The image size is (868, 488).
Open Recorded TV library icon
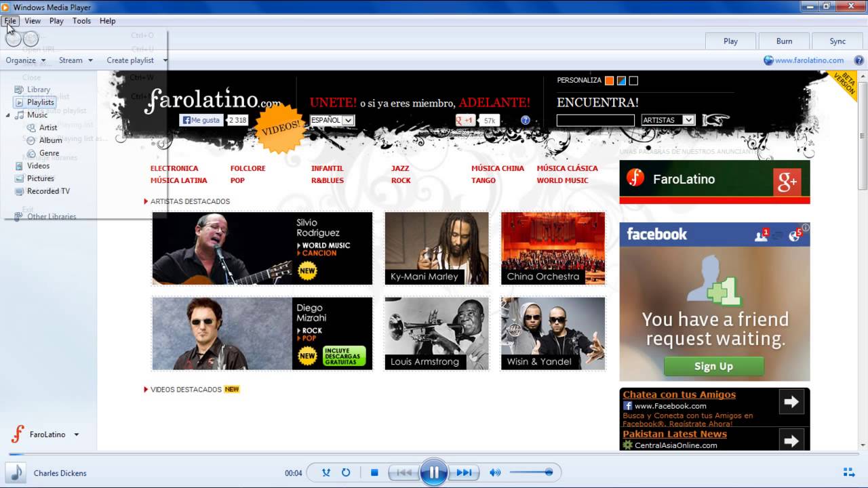point(20,191)
